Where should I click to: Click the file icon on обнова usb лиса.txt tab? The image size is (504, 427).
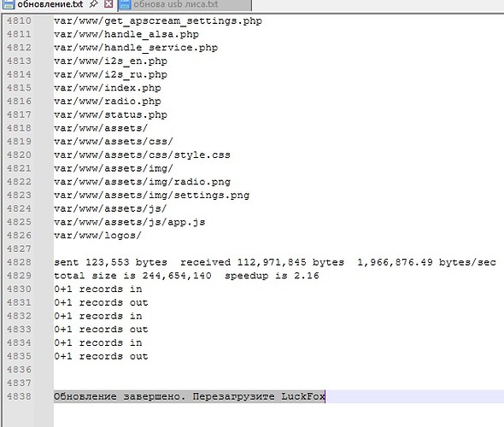[x=125, y=4]
